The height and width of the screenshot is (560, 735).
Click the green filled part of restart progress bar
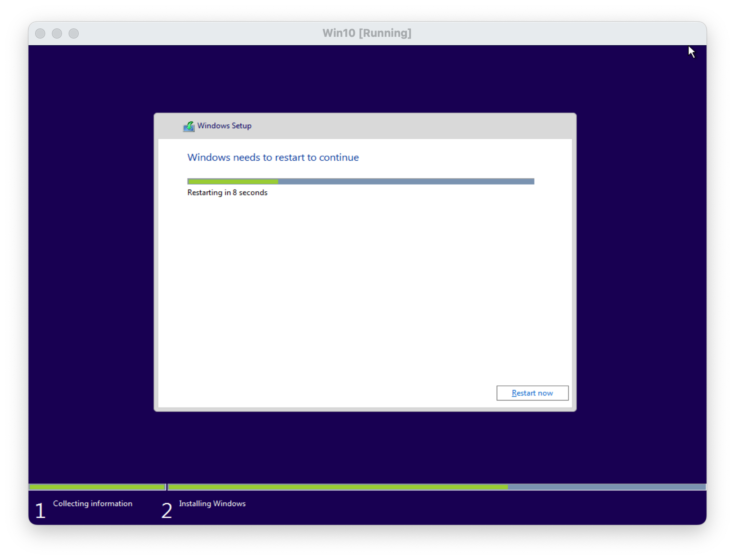[x=233, y=182]
